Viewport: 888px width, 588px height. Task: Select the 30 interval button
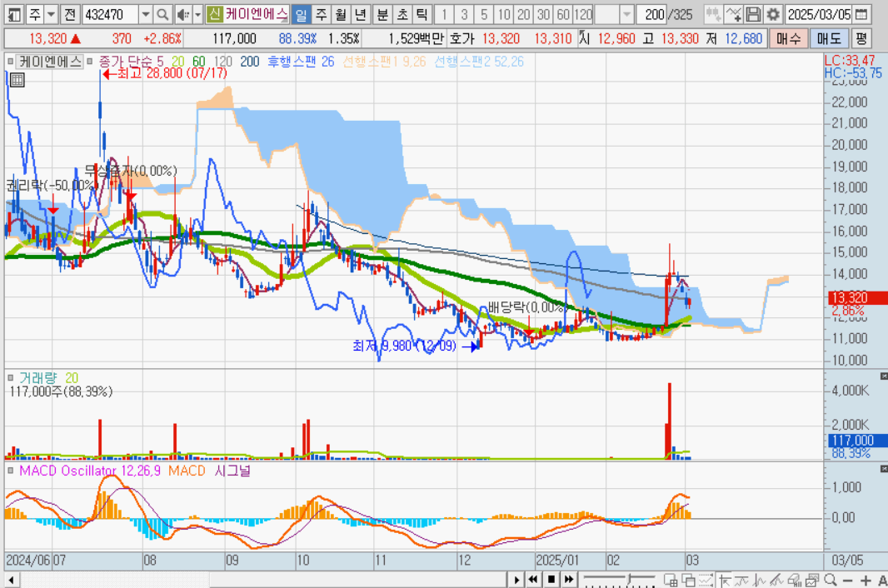(x=543, y=14)
